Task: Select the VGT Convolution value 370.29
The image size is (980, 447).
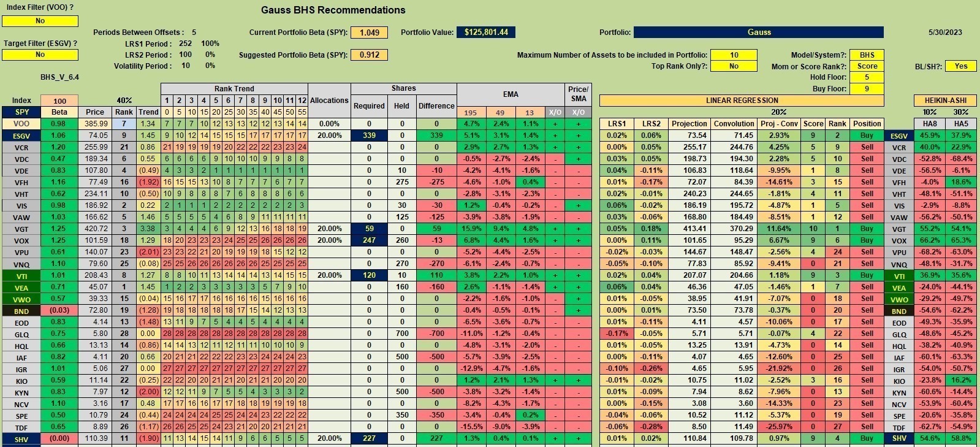Action: click(734, 229)
